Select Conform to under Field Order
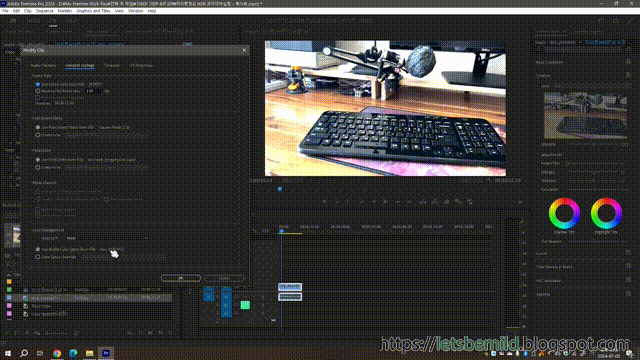 (38, 167)
